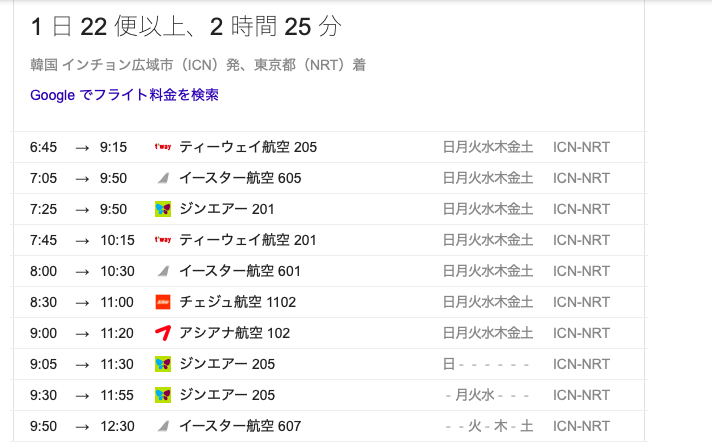Image resolution: width=712 pixels, height=442 pixels.
Task: Click the 韓国 インチョン広域市 route subtitle
Action: click(x=198, y=65)
